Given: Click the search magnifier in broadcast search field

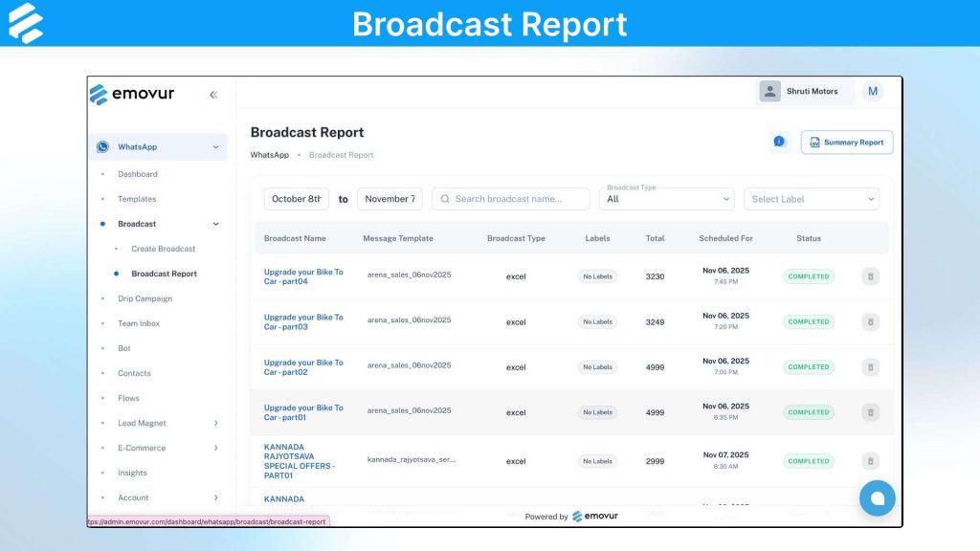Looking at the screenshot, I should click(x=443, y=199).
